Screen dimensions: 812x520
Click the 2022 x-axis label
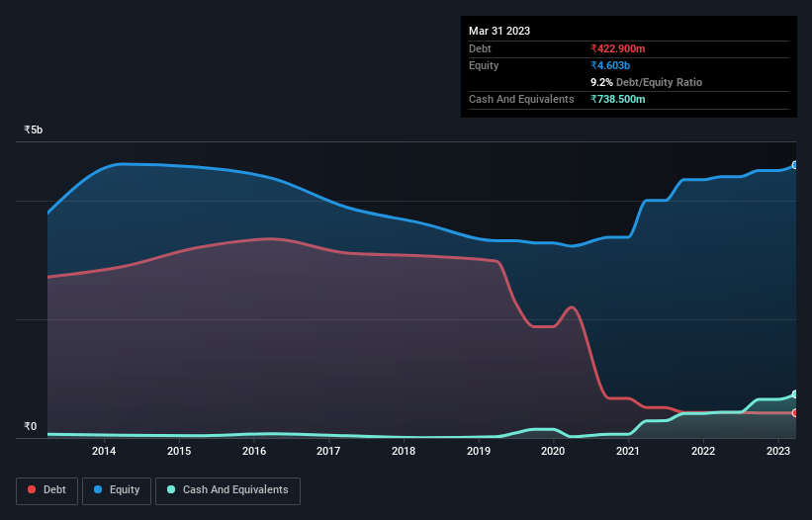pyautogui.click(x=703, y=451)
